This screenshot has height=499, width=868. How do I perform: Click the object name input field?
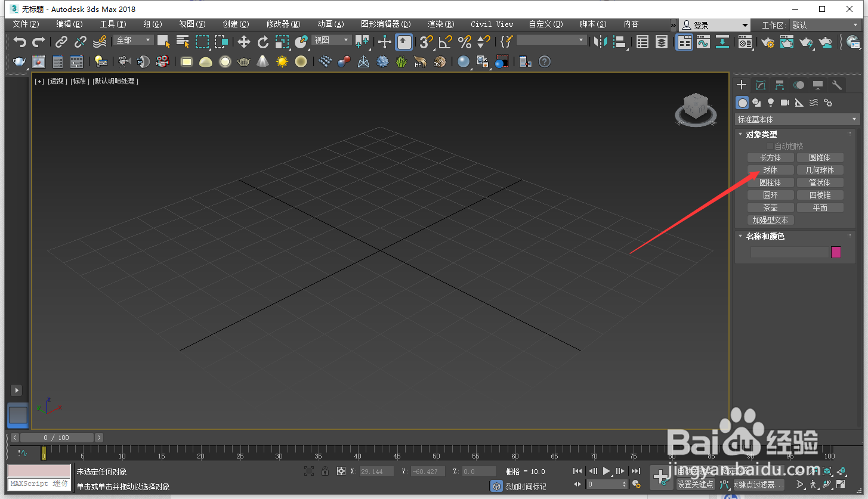[789, 252]
